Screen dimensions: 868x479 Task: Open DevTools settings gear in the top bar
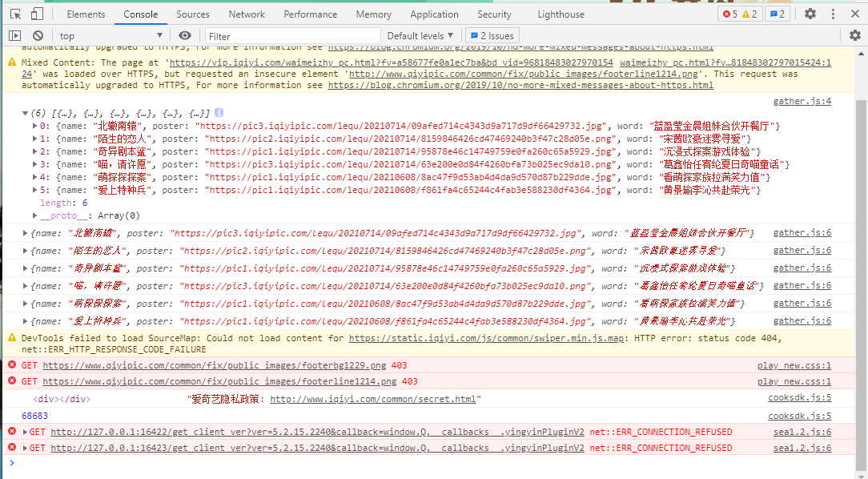[x=810, y=14]
